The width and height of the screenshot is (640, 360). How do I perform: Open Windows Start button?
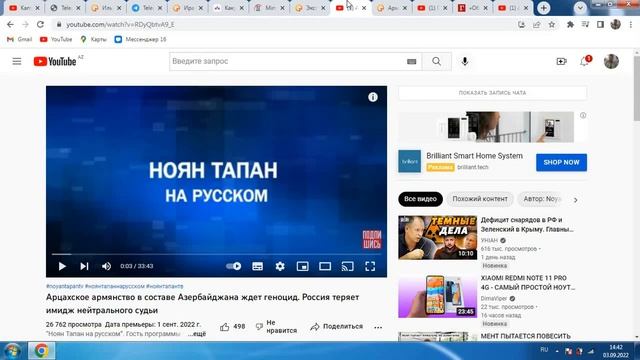point(12,351)
